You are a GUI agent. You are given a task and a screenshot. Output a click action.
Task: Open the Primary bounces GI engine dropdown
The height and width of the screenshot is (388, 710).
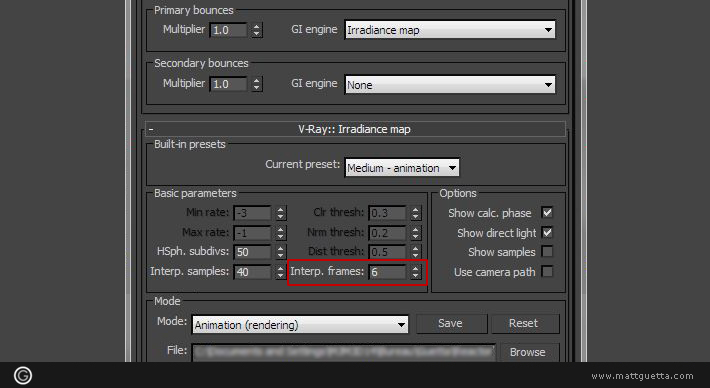click(x=450, y=30)
